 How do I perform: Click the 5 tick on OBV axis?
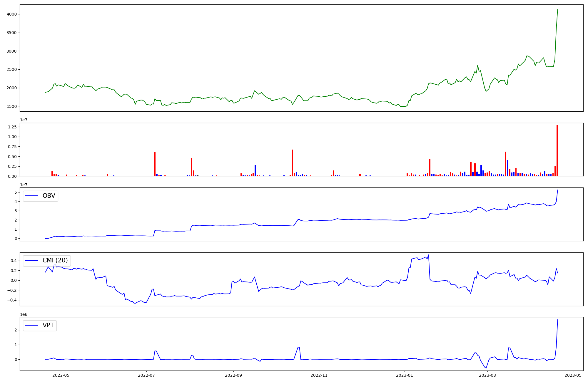[16, 192]
